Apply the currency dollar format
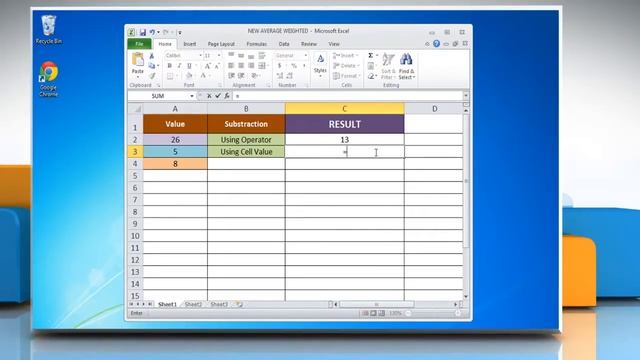Image resolution: width=640 pixels, height=360 pixels. pyautogui.click(x=280, y=66)
